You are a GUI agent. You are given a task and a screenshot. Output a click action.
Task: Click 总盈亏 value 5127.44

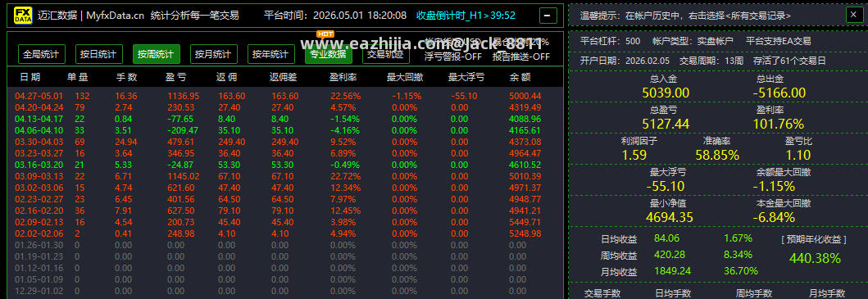pyautogui.click(x=666, y=124)
